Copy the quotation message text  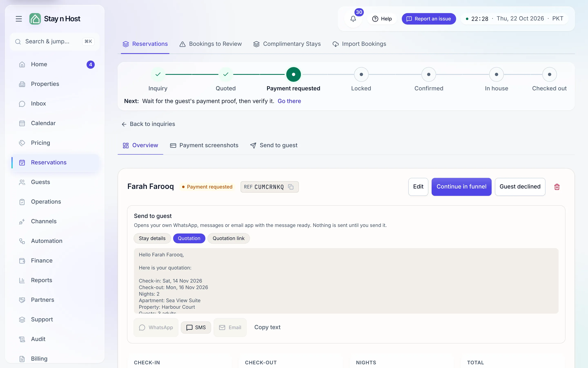(267, 327)
